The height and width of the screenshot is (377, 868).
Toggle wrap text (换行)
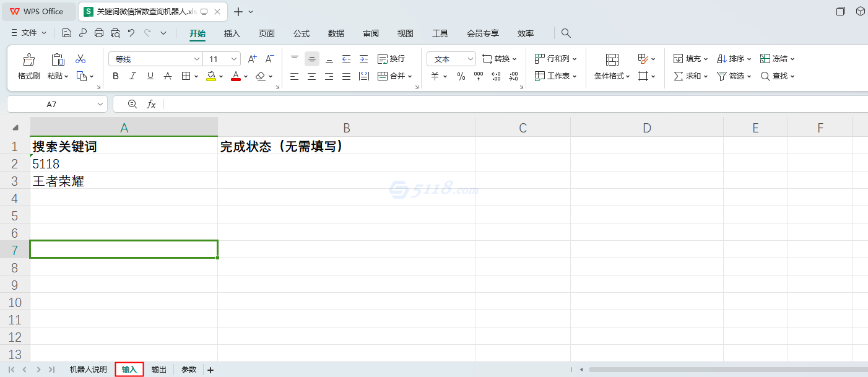(391, 59)
